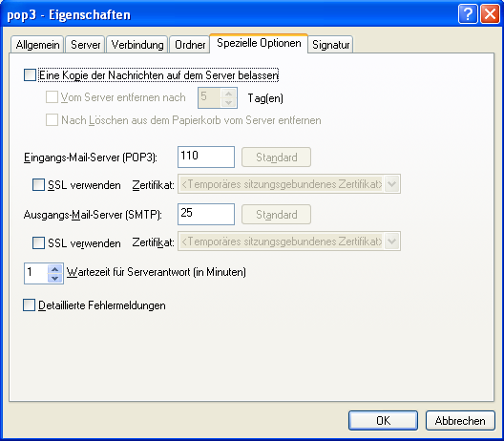Increase Wartezeit spinner with up arrow

point(55,269)
